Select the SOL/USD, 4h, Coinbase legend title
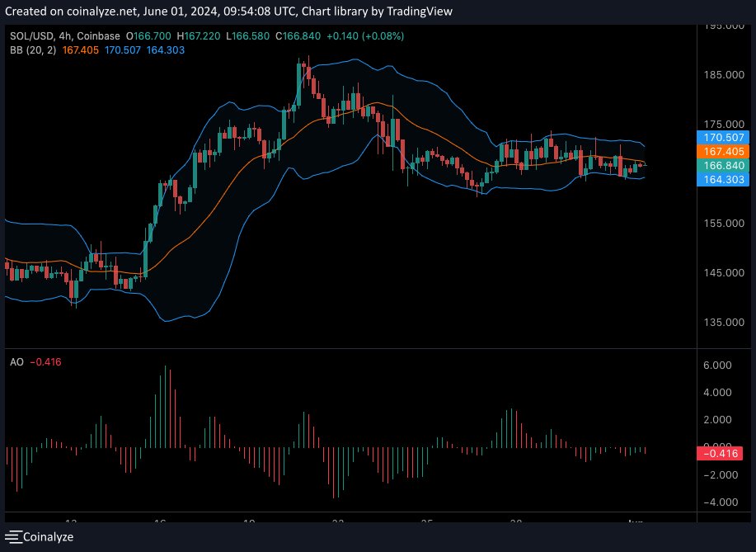The width and height of the screenshot is (756, 552). tap(63, 36)
